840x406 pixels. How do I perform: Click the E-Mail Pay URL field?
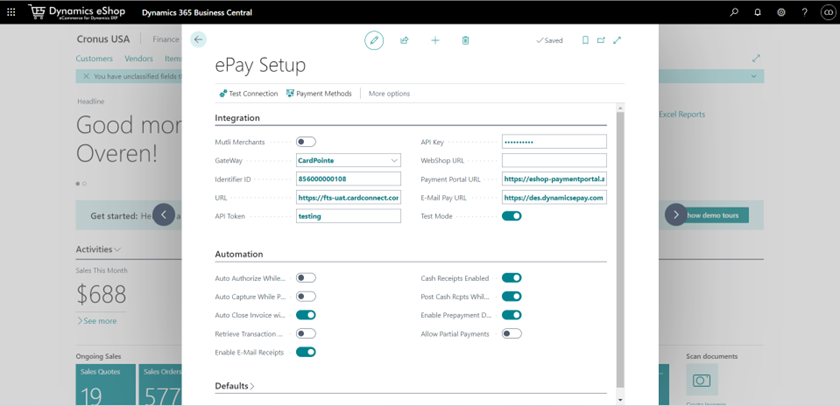pos(554,198)
